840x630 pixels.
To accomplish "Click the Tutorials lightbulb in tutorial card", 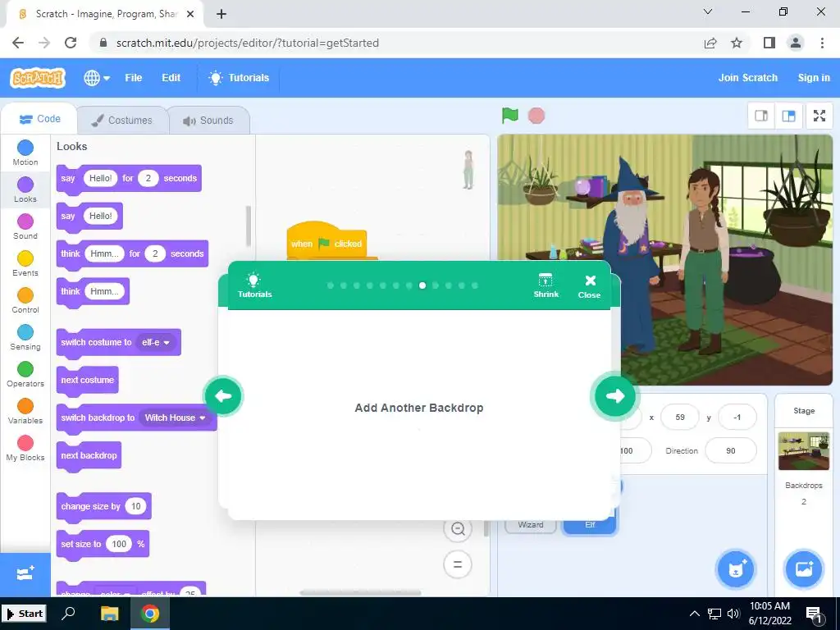I will pos(254,285).
